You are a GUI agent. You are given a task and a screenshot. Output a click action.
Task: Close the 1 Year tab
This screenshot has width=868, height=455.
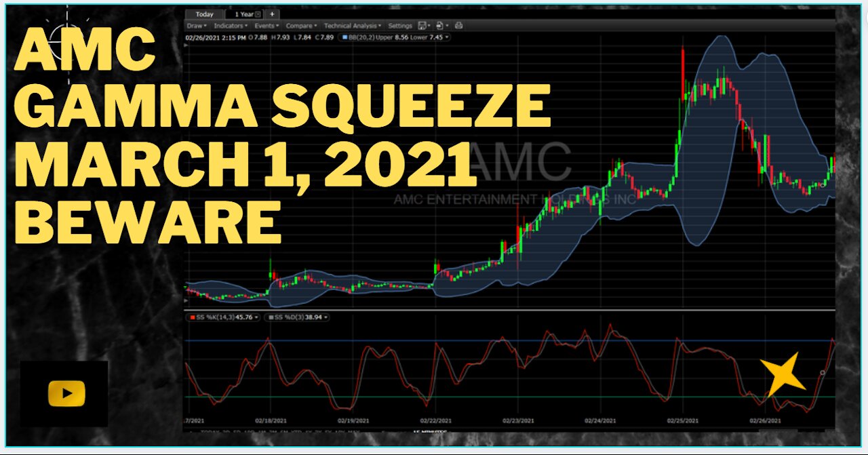pos(258,14)
